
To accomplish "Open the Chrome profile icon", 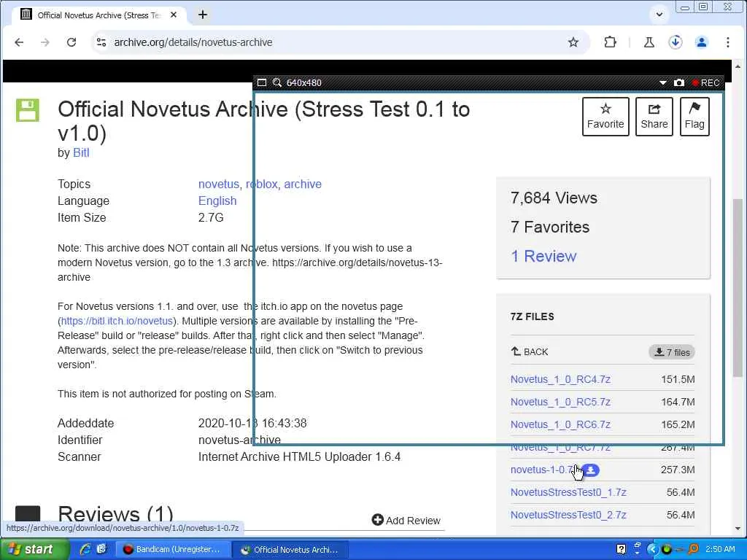I will (701, 42).
